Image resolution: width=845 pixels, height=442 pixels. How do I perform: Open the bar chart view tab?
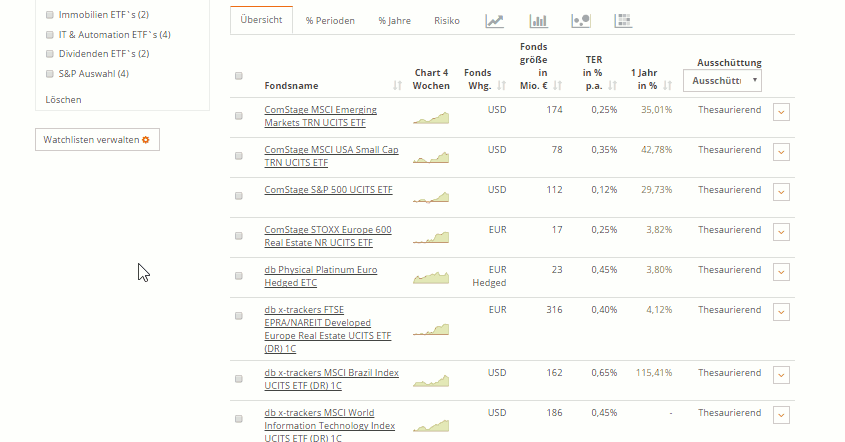538,21
